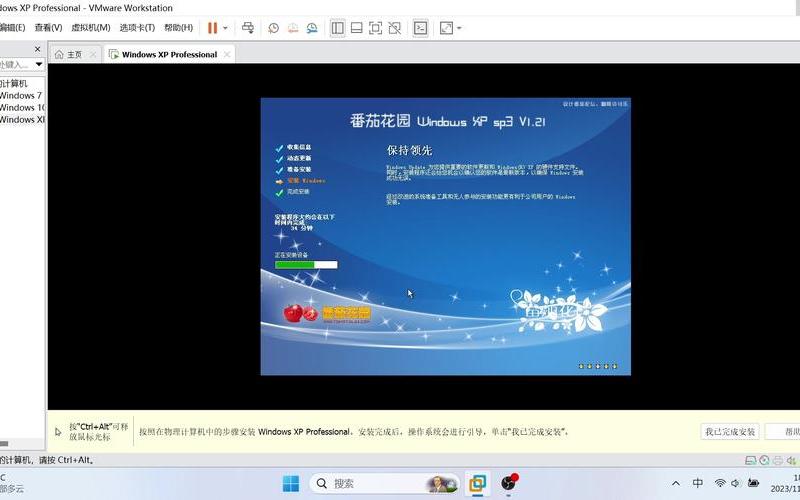Click the tomato logo in the installer

pos(327,313)
